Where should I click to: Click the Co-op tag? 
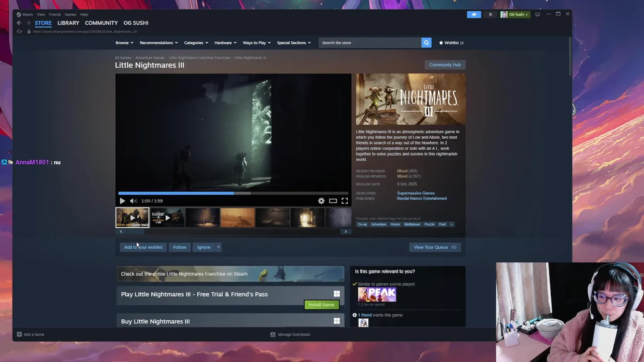[362, 224]
